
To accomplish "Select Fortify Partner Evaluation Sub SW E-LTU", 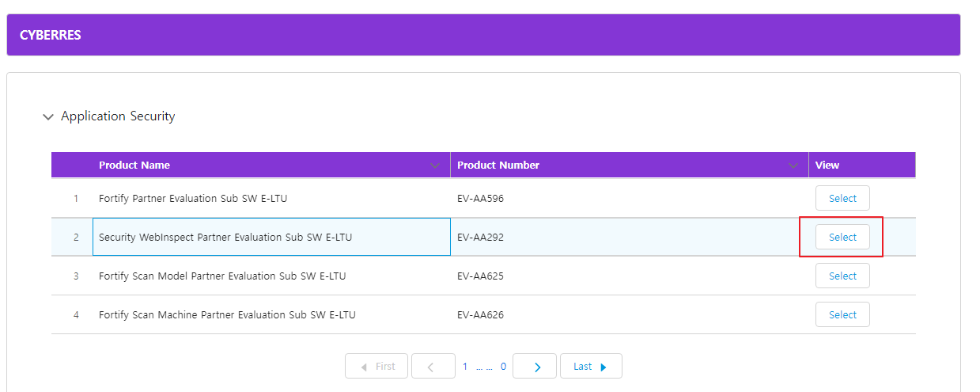I will [x=842, y=198].
